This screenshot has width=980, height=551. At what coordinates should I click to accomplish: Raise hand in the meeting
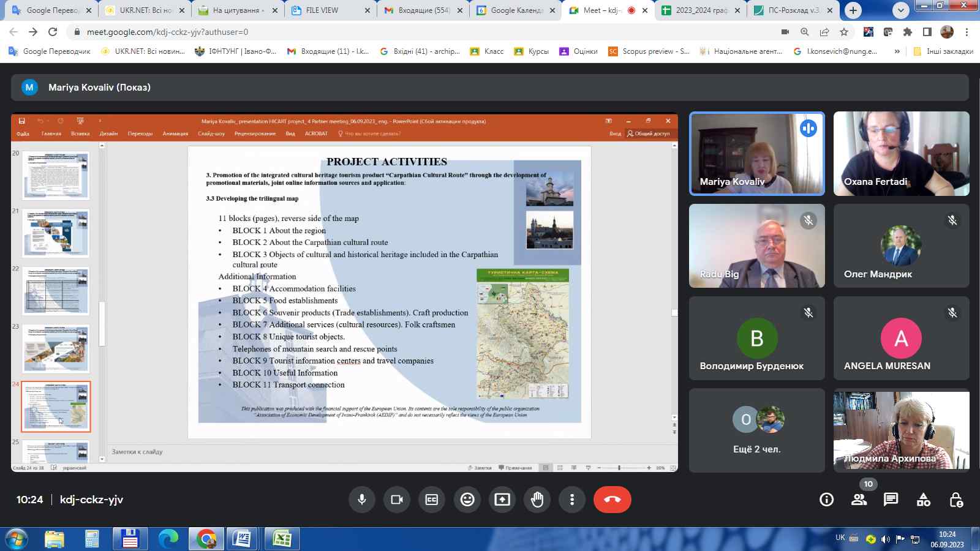537,500
